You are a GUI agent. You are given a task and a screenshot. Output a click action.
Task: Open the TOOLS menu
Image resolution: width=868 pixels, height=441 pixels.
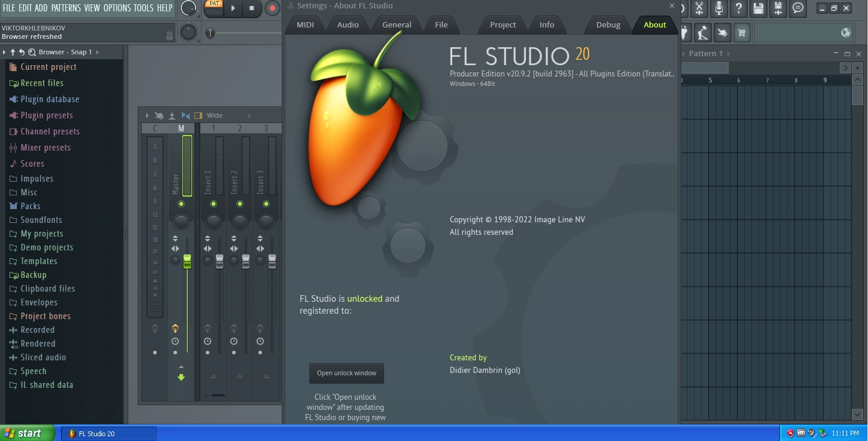point(144,8)
